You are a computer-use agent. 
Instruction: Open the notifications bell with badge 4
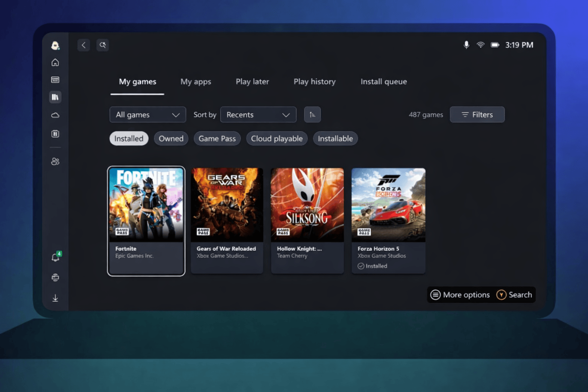[56, 257]
